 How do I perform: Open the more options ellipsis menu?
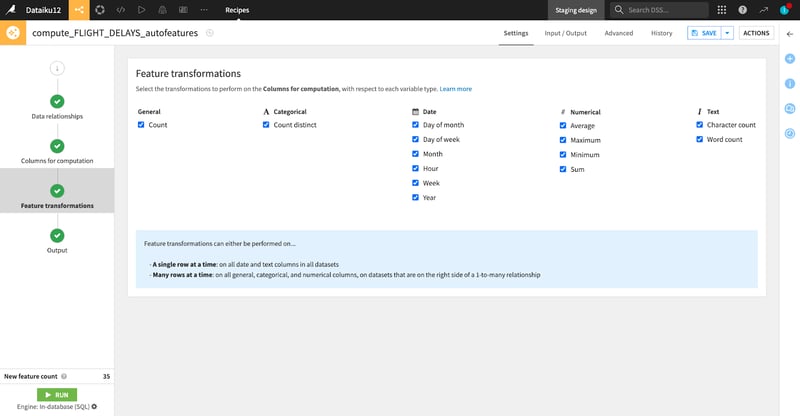pos(204,10)
